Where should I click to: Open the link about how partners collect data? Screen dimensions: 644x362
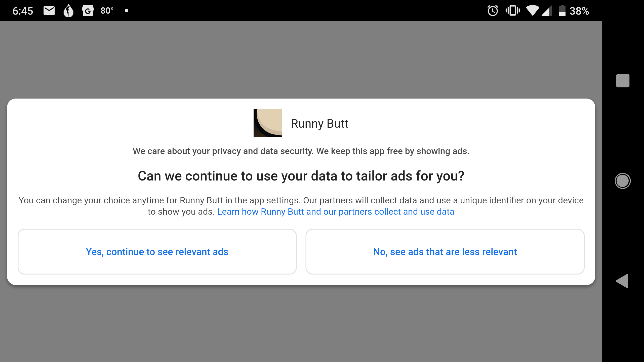[x=335, y=211]
